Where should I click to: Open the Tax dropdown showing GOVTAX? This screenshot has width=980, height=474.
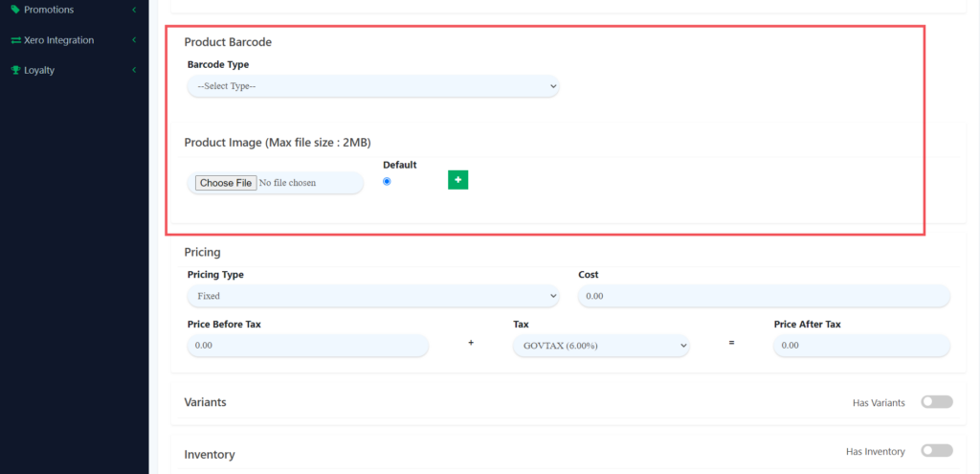click(x=601, y=345)
